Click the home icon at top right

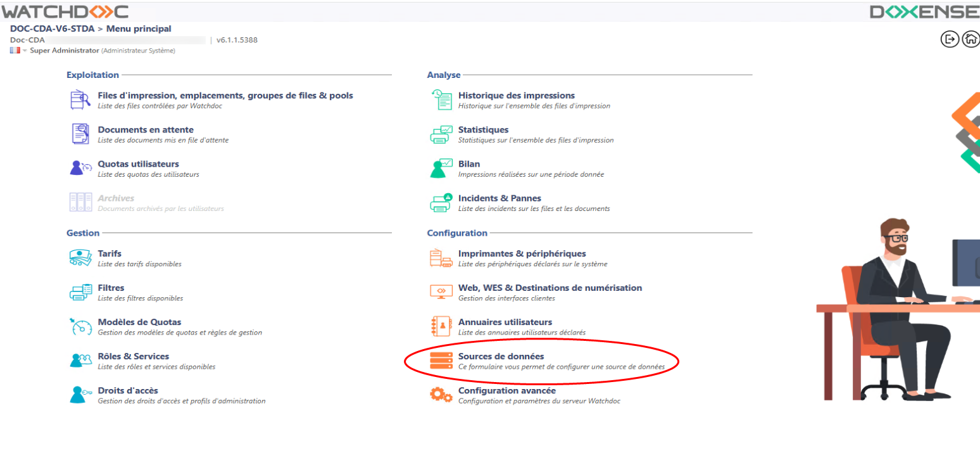point(971,39)
